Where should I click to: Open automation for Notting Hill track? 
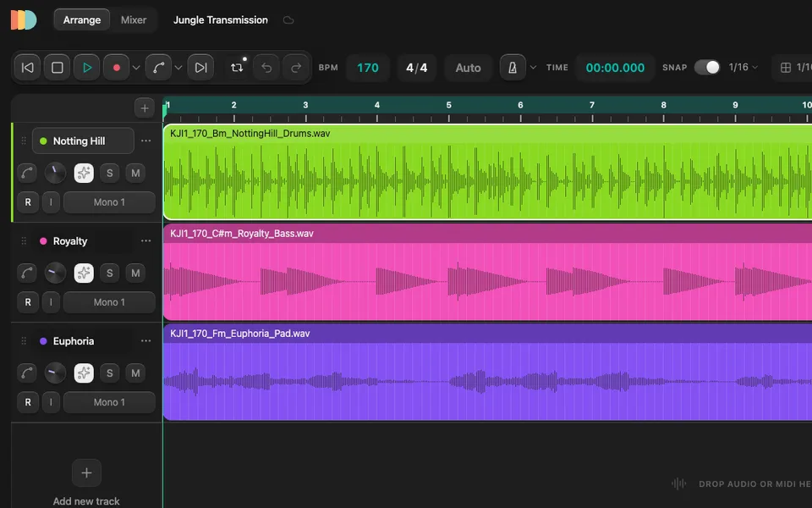[x=27, y=173]
